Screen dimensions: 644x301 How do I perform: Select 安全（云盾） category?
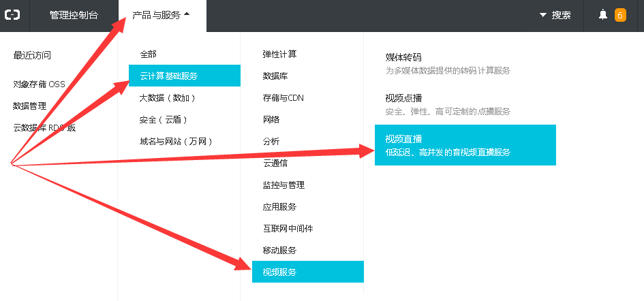click(164, 119)
